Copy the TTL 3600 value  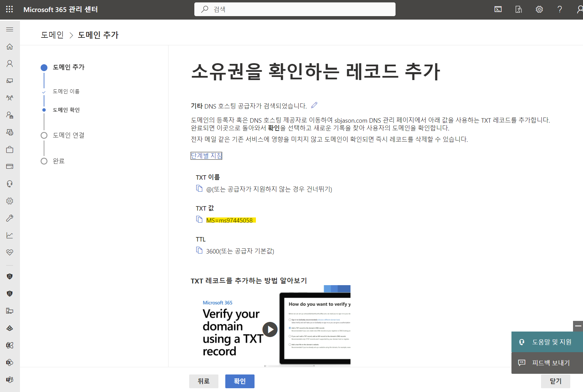coord(199,250)
